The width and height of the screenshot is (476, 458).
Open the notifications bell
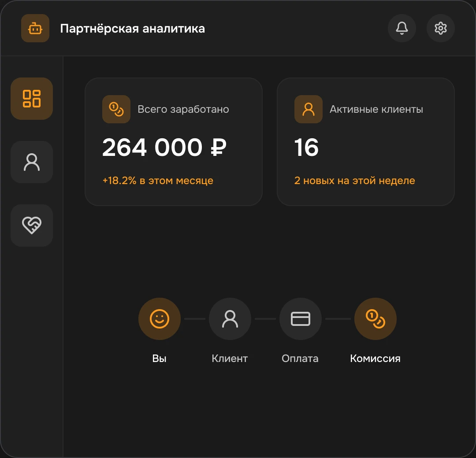[x=402, y=28]
